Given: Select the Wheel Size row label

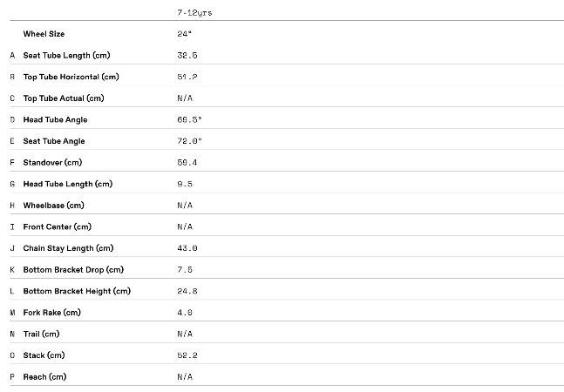Looking at the screenshot, I should (44, 34).
